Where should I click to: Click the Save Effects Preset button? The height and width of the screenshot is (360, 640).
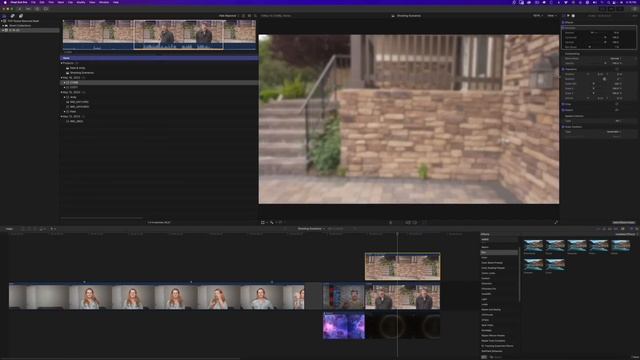click(624, 222)
